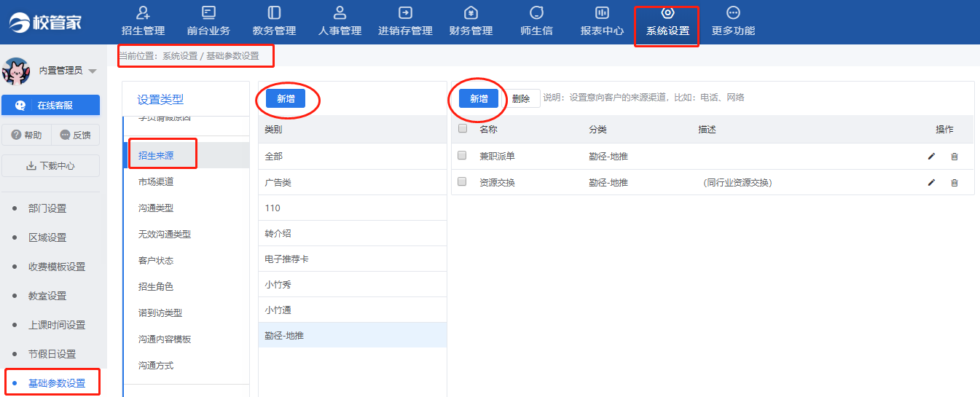Go to 区域设置 in sidebar
The height and width of the screenshot is (397, 980).
click(47, 237)
